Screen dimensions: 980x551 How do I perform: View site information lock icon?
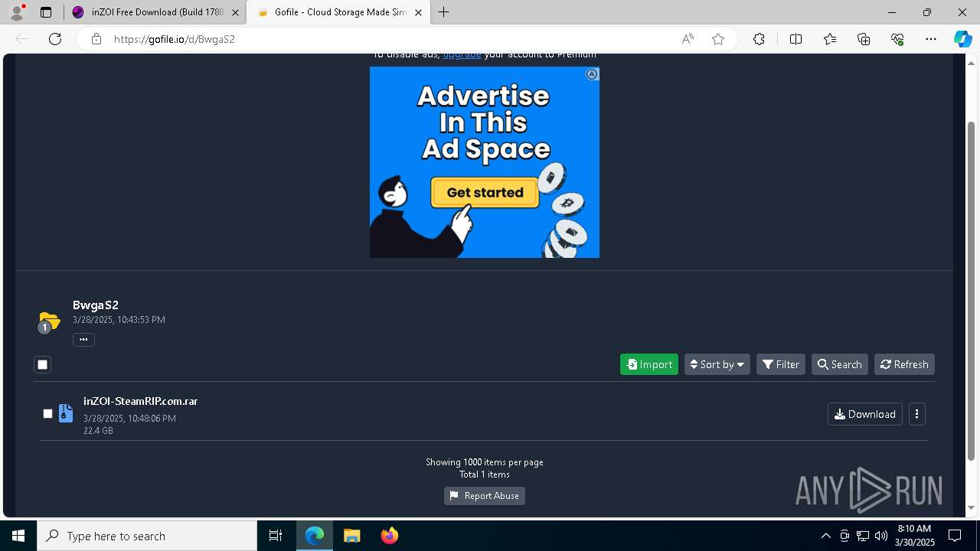[x=96, y=39]
